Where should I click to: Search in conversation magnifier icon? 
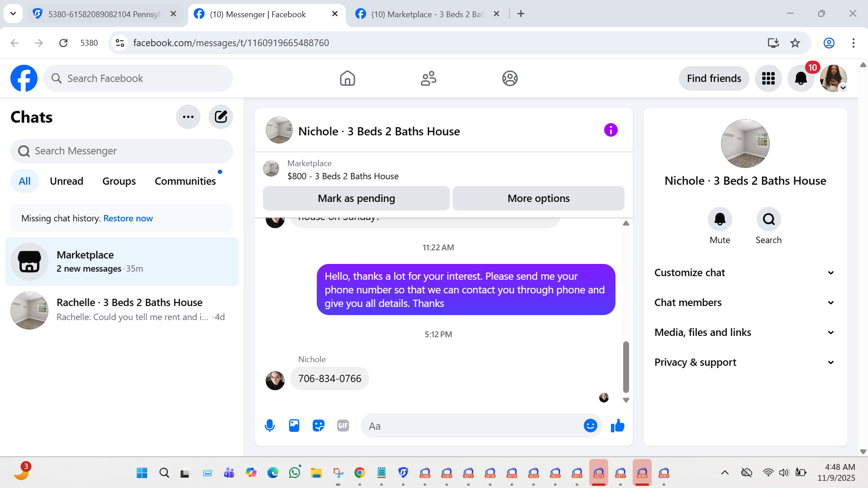pyautogui.click(x=768, y=219)
